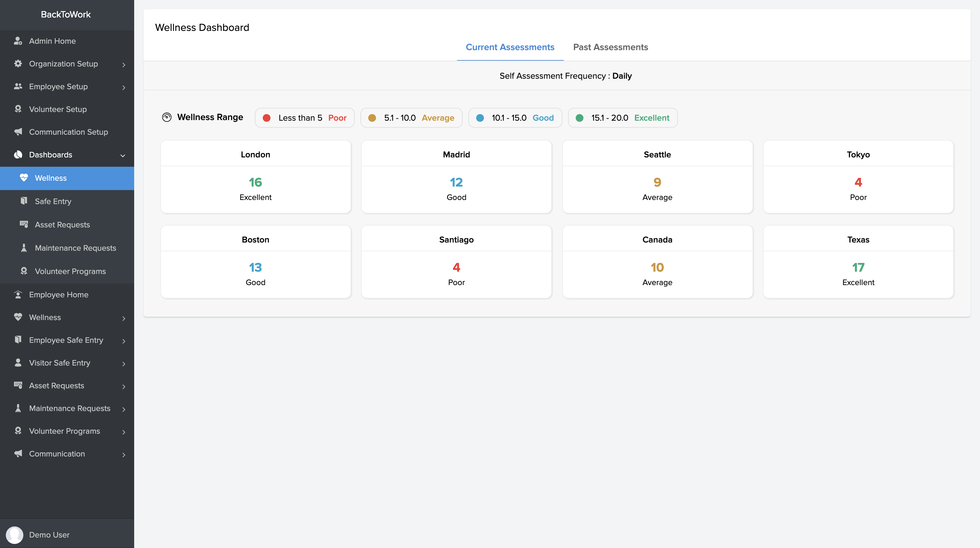Switch to the Past Assessments tab
Viewport: 980px width, 548px height.
click(x=610, y=47)
